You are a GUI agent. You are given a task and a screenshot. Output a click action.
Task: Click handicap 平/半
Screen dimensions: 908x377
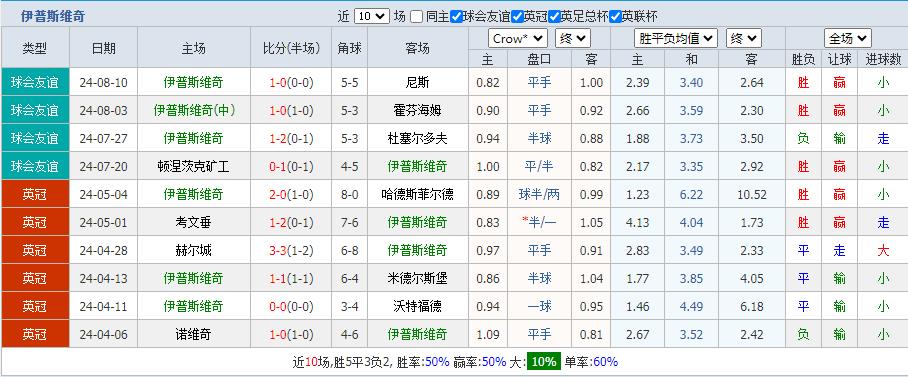click(539, 167)
